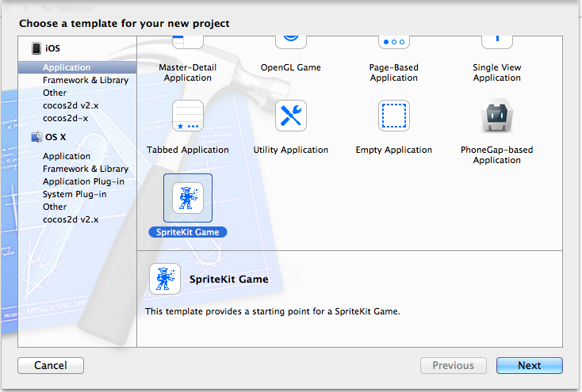
Task: Proceed with the Next button
Action: (x=530, y=365)
